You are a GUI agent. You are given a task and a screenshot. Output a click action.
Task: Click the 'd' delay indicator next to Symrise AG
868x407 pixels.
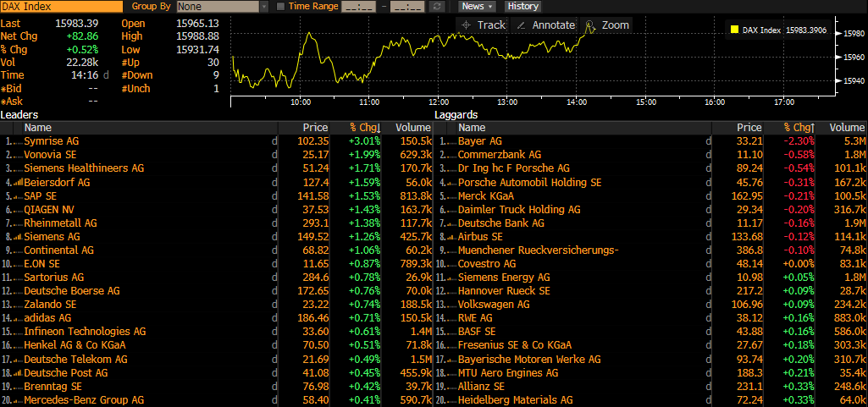pos(274,141)
